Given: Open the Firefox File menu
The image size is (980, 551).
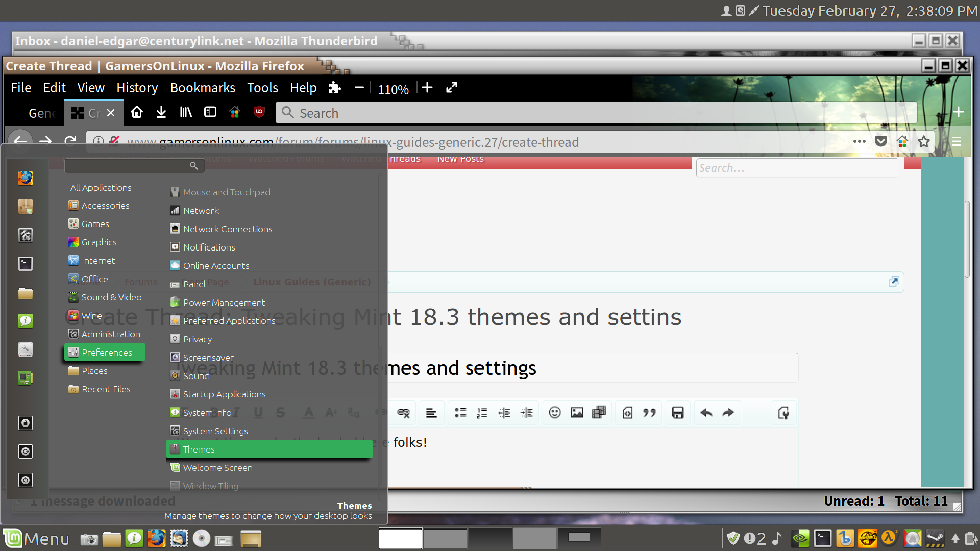Looking at the screenshot, I should coord(21,88).
